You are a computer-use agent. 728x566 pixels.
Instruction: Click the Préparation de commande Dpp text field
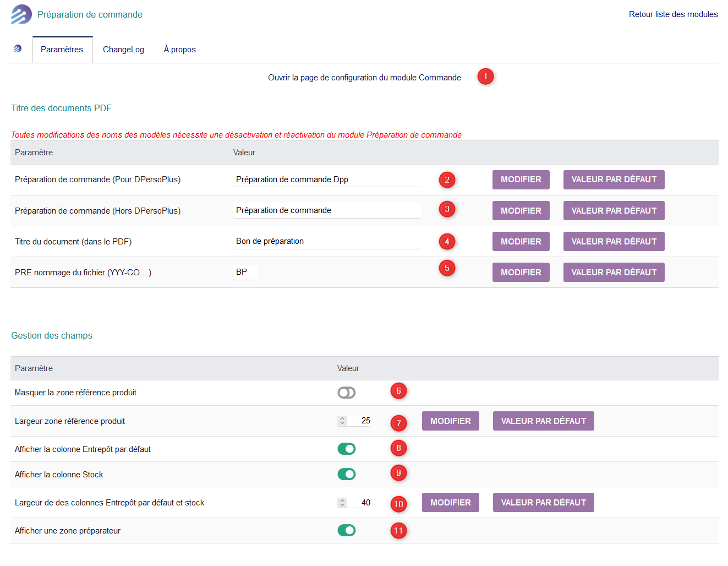pyautogui.click(x=327, y=179)
